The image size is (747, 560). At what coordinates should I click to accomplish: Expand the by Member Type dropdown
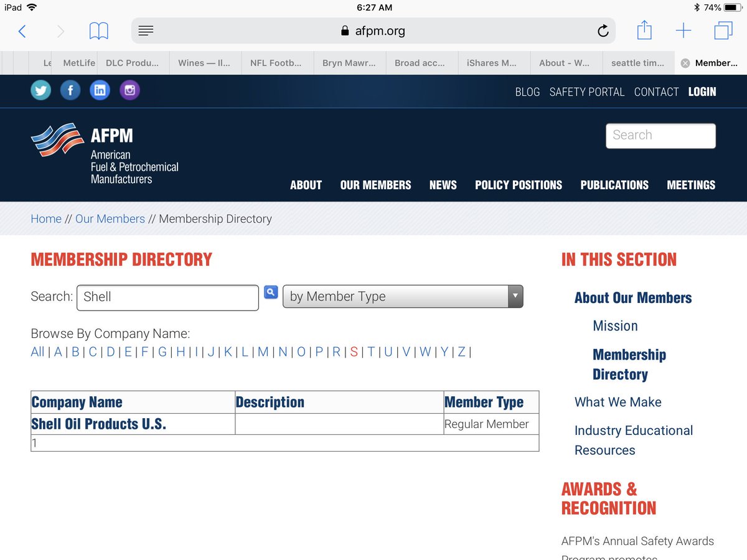pyautogui.click(x=403, y=297)
